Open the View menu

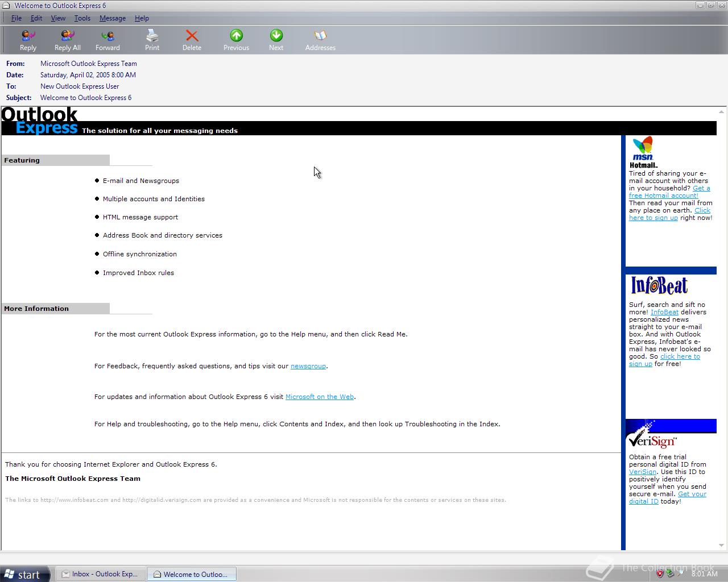pos(58,18)
